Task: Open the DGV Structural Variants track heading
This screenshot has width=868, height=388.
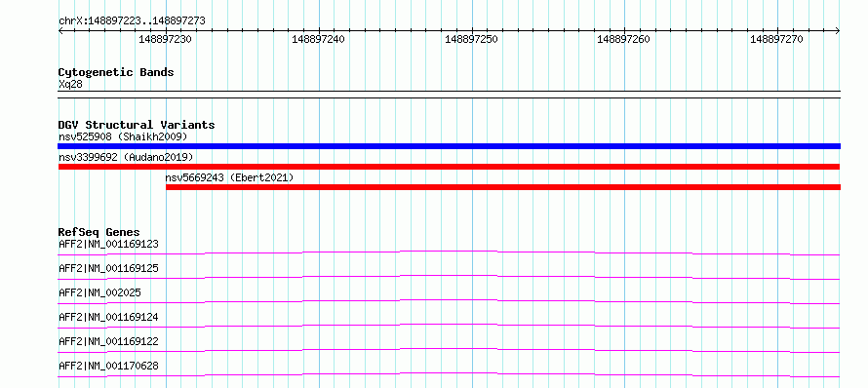Action: pyautogui.click(x=137, y=125)
